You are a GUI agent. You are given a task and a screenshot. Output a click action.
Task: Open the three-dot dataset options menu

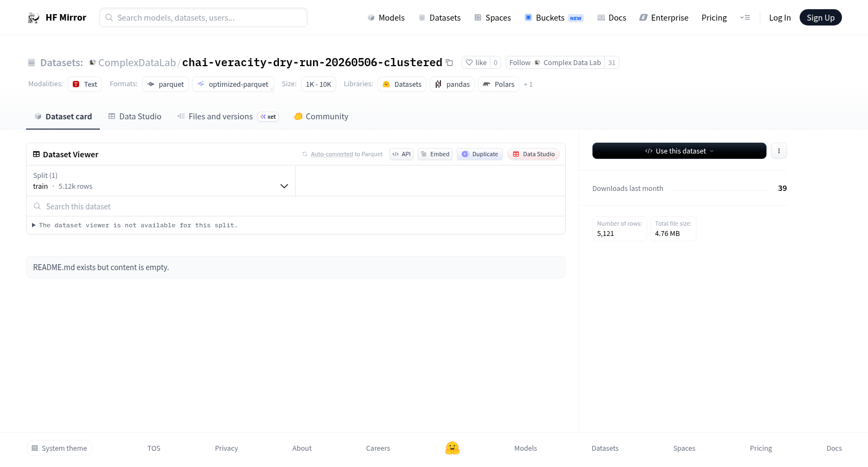tap(779, 151)
